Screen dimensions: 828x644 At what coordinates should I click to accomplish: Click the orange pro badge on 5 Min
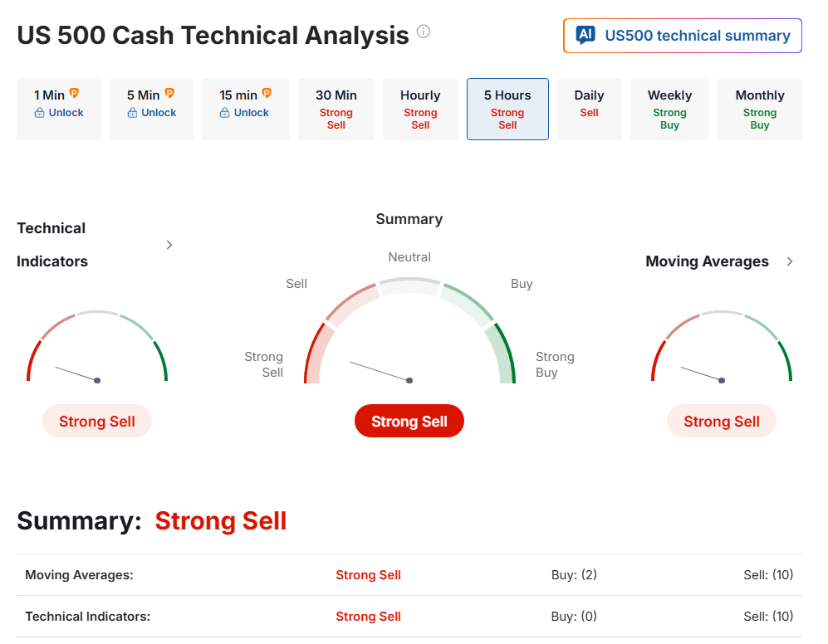tap(169, 94)
